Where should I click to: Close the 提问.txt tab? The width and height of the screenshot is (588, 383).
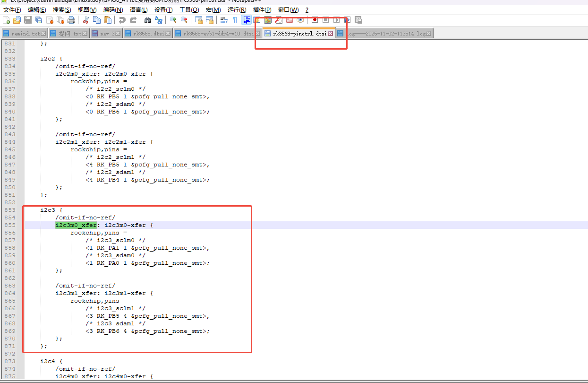(85, 34)
